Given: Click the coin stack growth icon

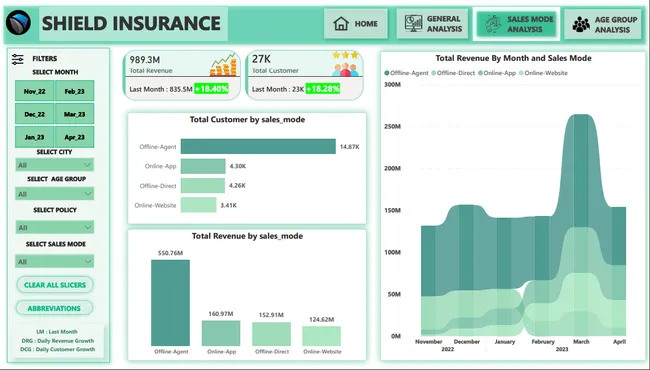Looking at the screenshot, I should (223, 65).
